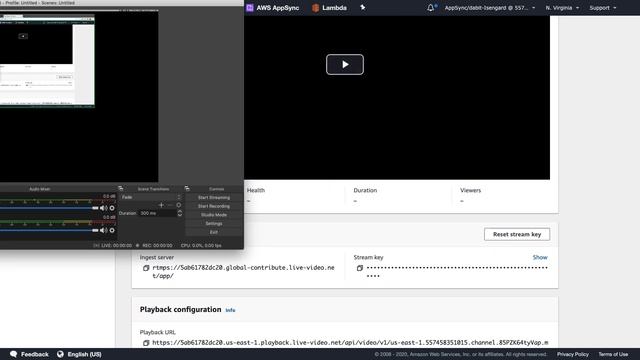Click Start Recording in OBS

click(x=214, y=206)
